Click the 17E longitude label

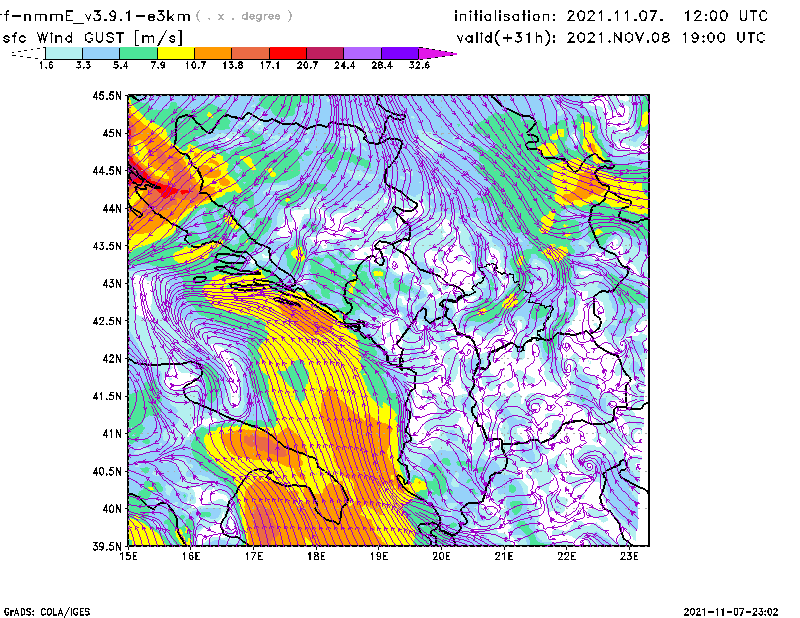point(254,556)
